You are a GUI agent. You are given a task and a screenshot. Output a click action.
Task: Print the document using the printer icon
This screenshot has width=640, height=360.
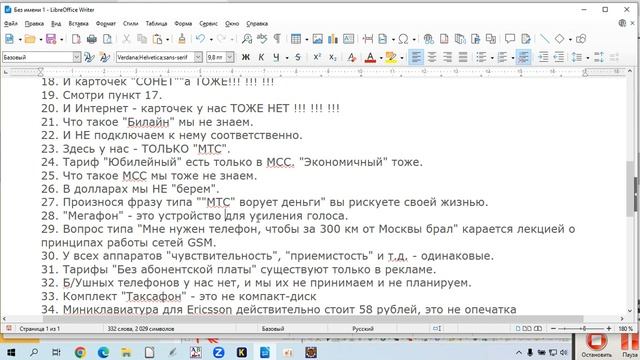point(92,39)
